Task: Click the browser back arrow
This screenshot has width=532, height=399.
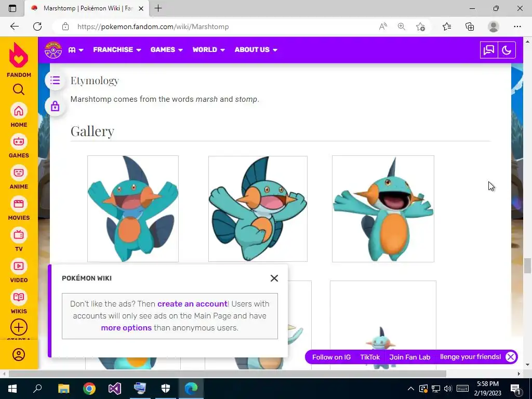Action: [x=15, y=26]
